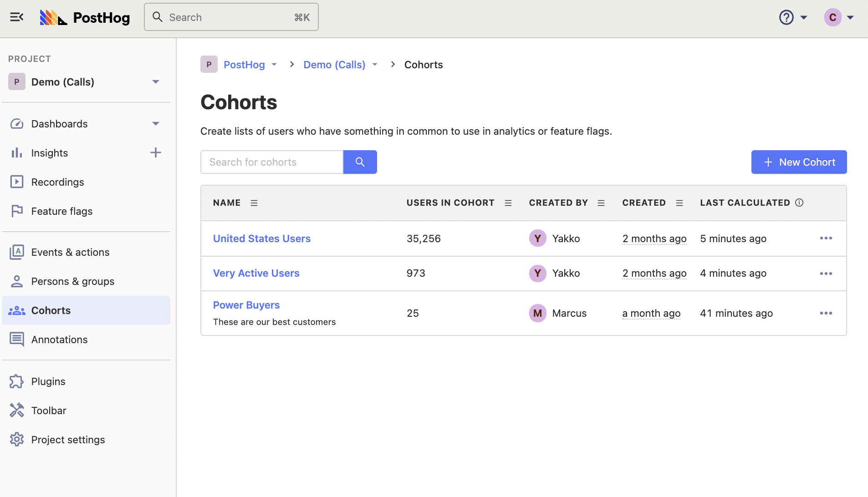Screen dimensions: 868x497
Task: Open sort menu for Created By column
Action: (601, 203)
